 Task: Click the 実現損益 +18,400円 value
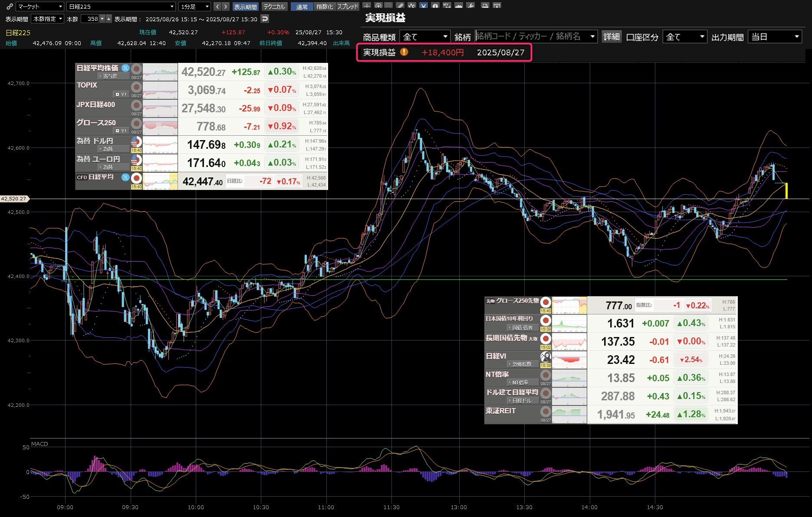442,52
